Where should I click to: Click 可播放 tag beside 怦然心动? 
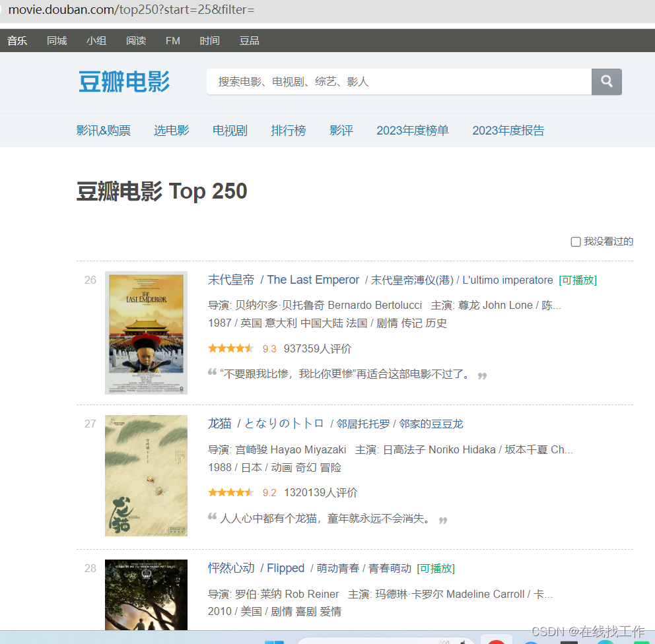[x=436, y=569]
